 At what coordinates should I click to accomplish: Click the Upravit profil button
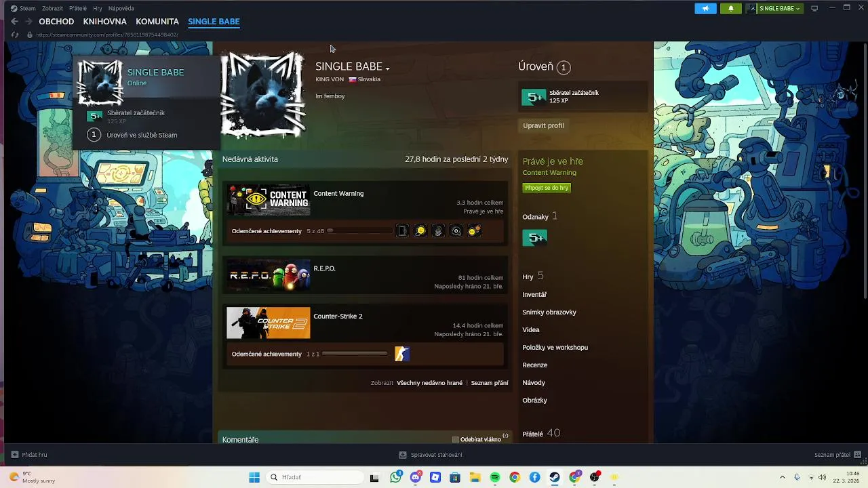(x=544, y=125)
